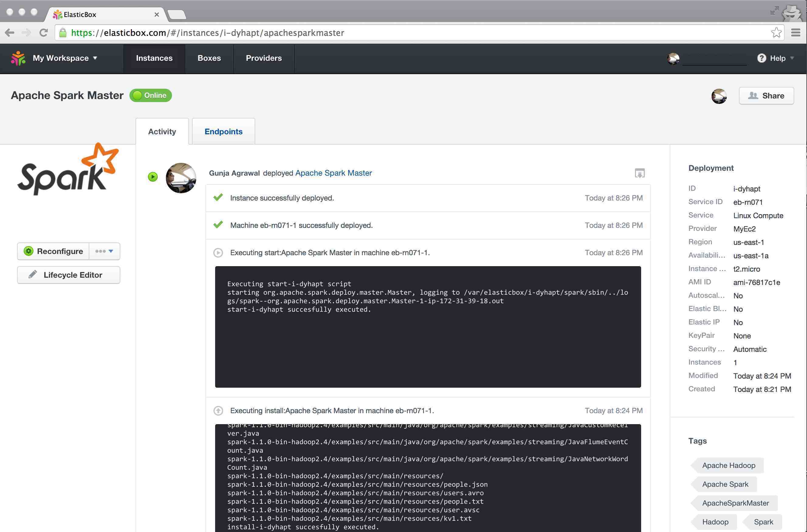
Task: Click the eb-rn071 Service ID value
Action: tap(748, 202)
